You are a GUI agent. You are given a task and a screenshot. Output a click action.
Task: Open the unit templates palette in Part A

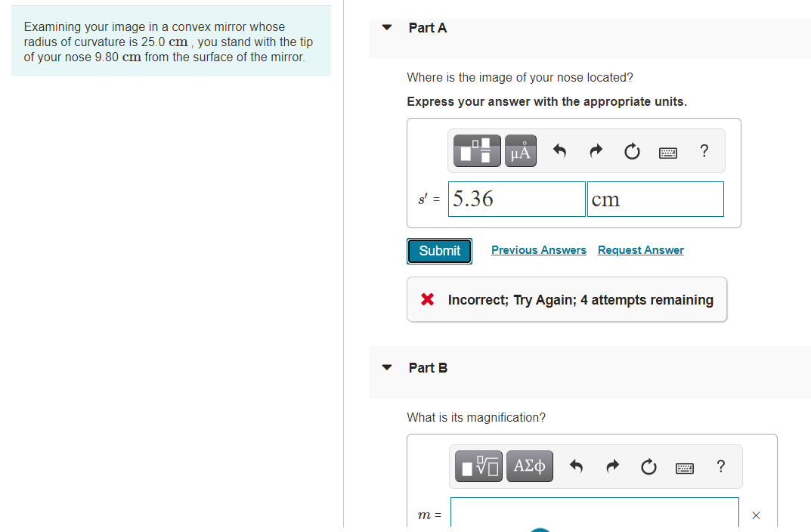pyautogui.click(x=477, y=150)
